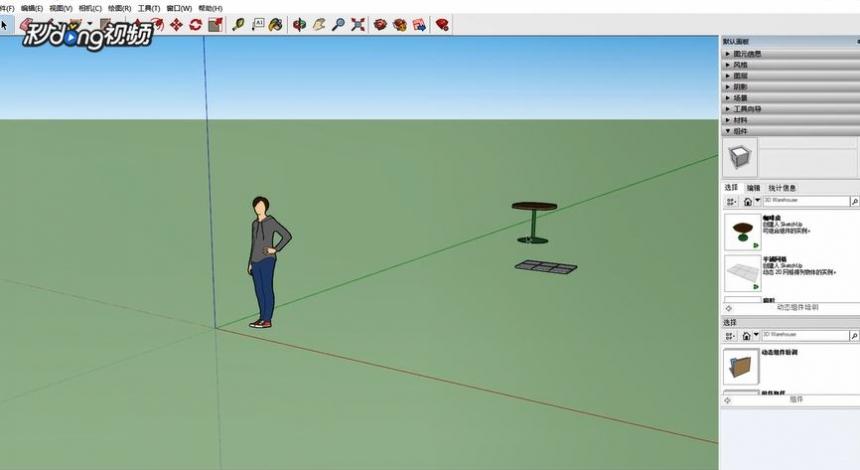Viewport: 860px width, 470px height.
Task: Select the Paint Bucket tool
Action: coord(276,25)
